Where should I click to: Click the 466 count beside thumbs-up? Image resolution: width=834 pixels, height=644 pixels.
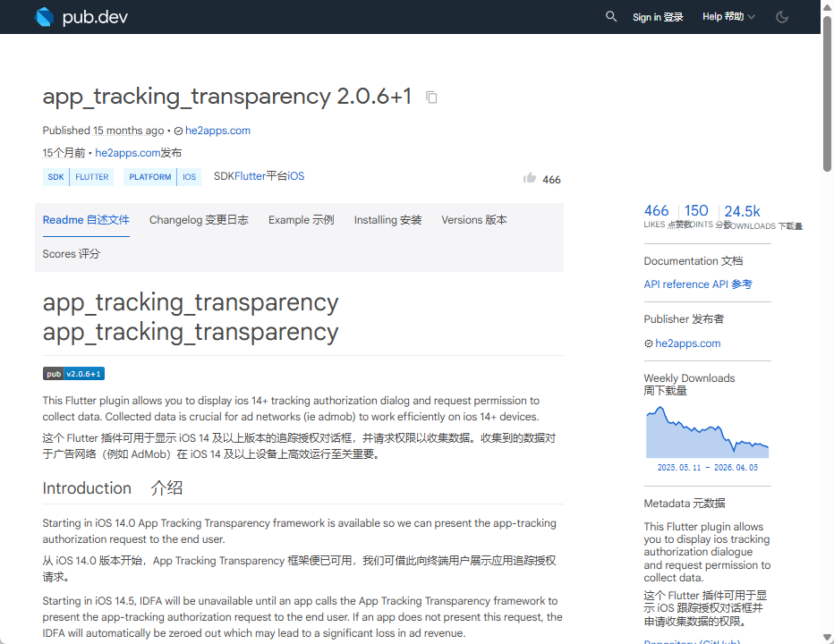[x=551, y=180]
